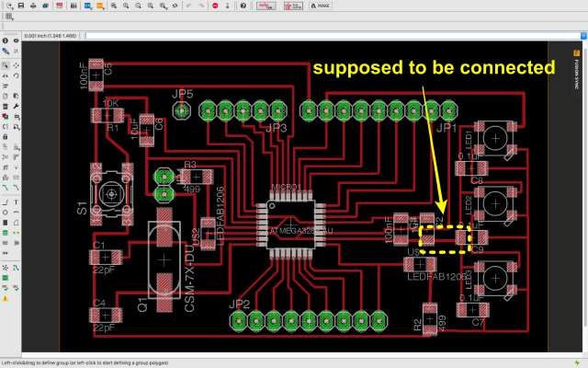This screenshot has height=368, width=588.
Task: Click the design link button
Action: (266, 6)
